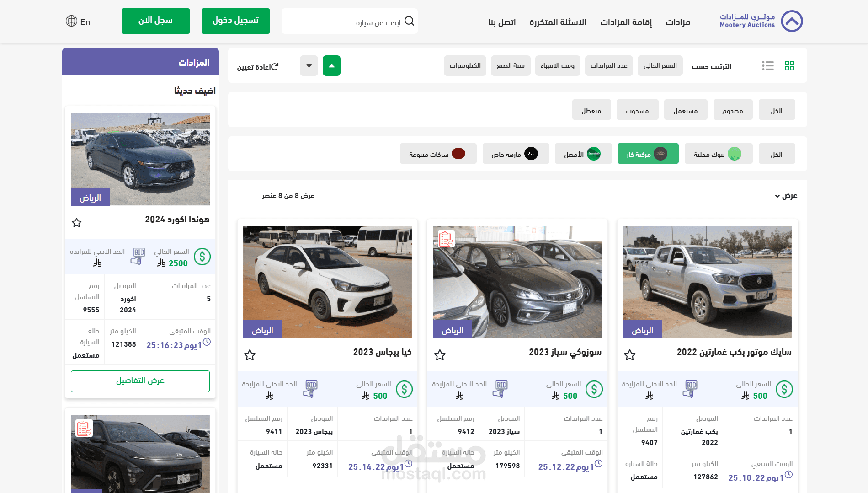Click the BID icon on Kia Pegas card
Screen dimensions: 868x493
310,389
